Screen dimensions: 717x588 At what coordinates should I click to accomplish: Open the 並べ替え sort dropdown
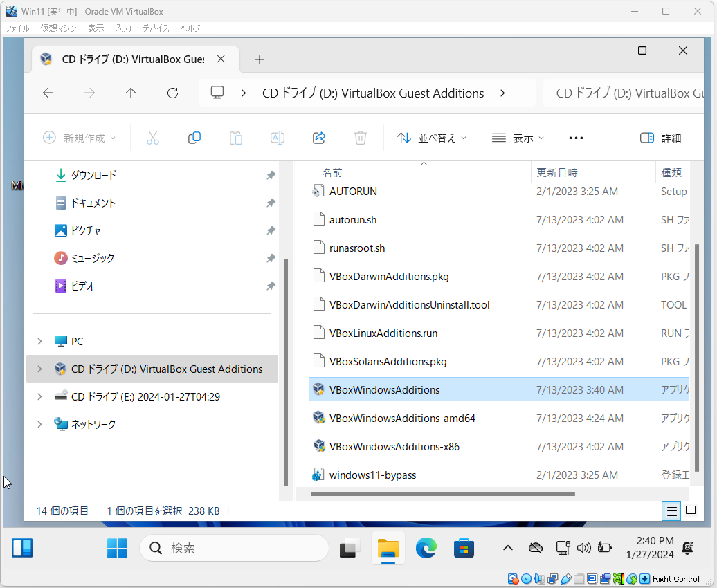coord(432,138)
